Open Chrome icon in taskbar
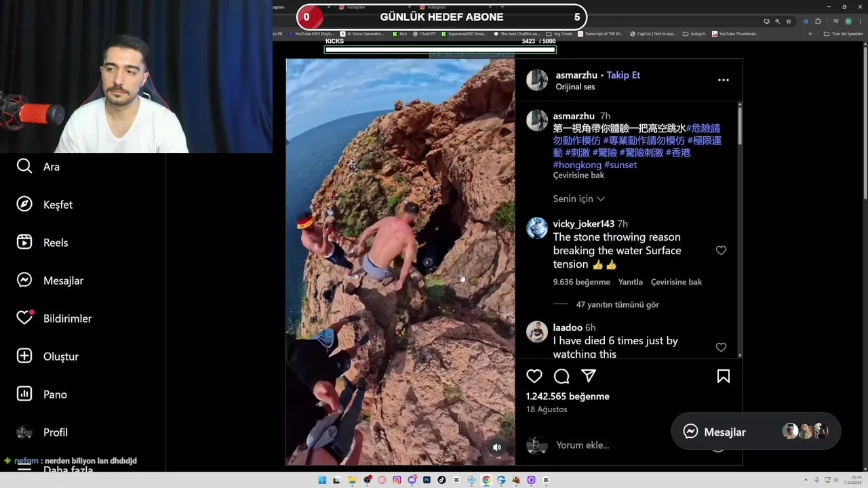Screen dimensions: 868x488 coord(486,480)
